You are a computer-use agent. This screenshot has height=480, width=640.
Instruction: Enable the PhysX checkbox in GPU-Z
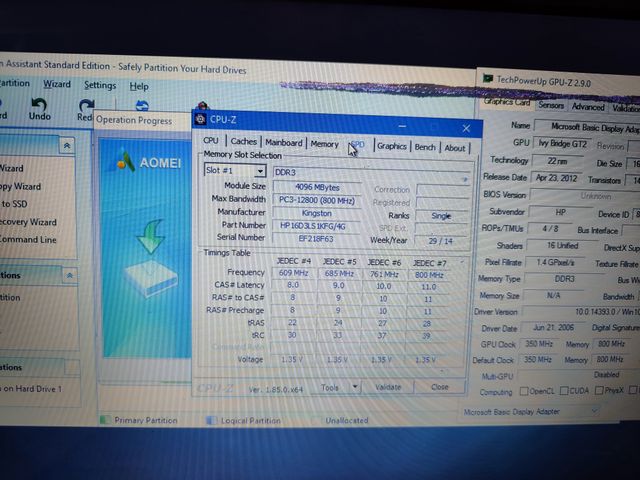(599, 391)
